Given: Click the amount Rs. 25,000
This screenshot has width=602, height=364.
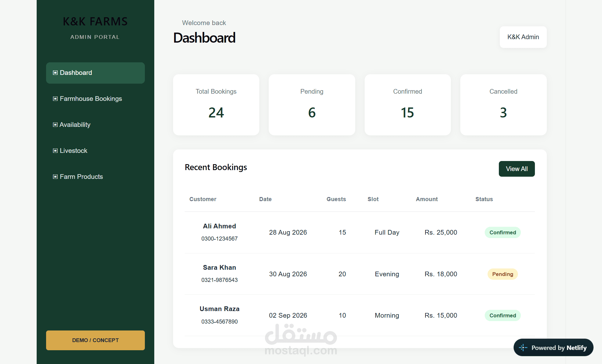Looking at the screenshot, I should click(441, 232).
